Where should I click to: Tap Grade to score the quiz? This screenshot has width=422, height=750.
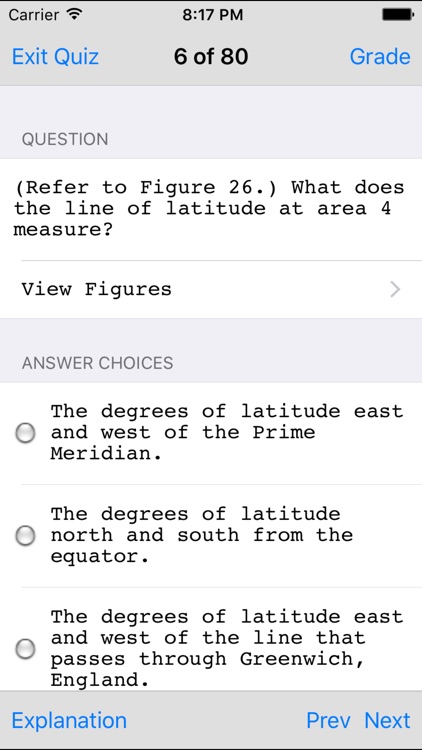coord(380,56)
